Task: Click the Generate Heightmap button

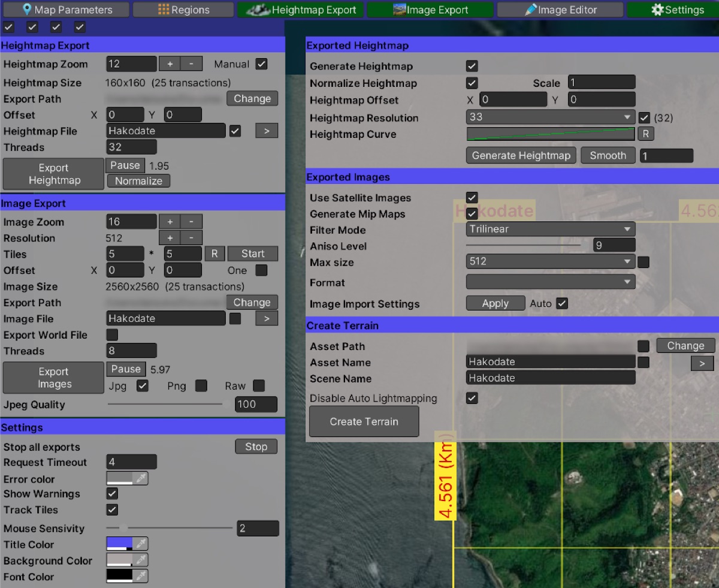Action: point(521,155)
